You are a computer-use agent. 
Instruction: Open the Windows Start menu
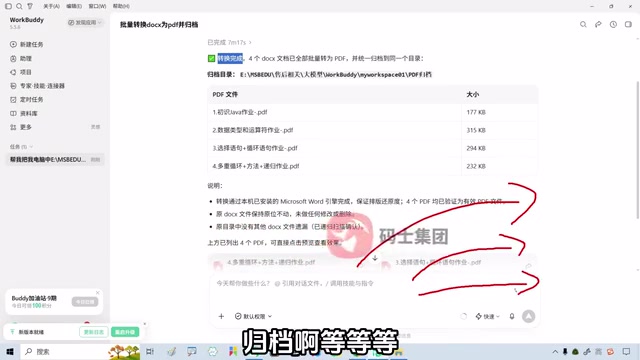pos(10,351)
